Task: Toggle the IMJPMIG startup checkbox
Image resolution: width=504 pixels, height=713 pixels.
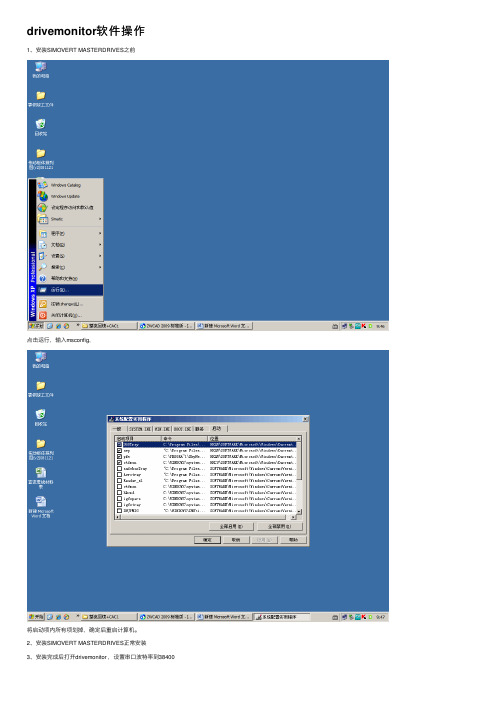Action: click(x=120, y=510)
